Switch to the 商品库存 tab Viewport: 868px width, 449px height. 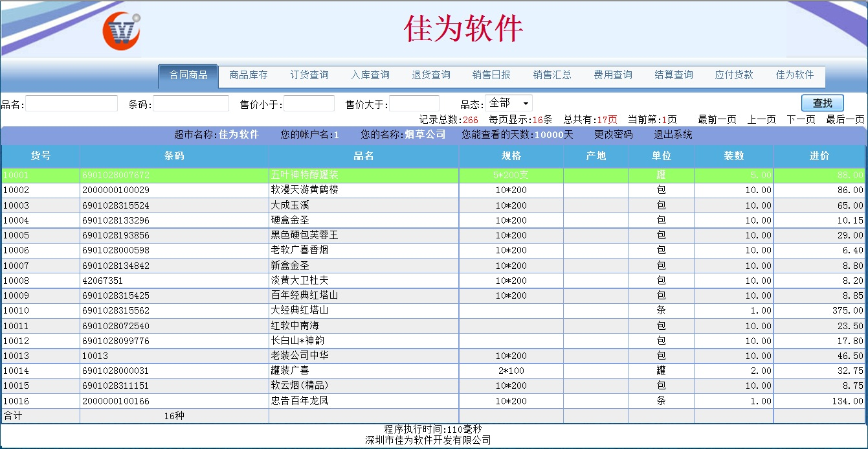tap(249, 75)
